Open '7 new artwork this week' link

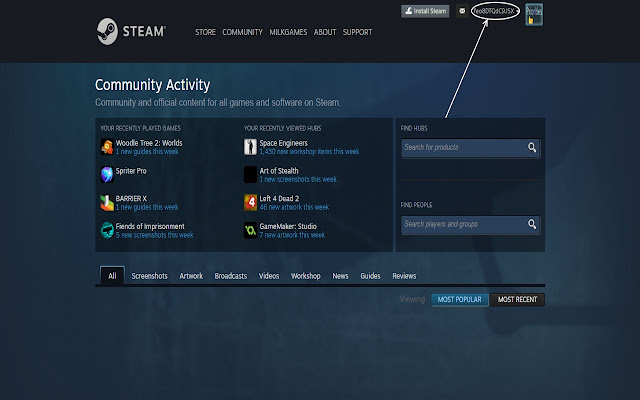[292, 235]
